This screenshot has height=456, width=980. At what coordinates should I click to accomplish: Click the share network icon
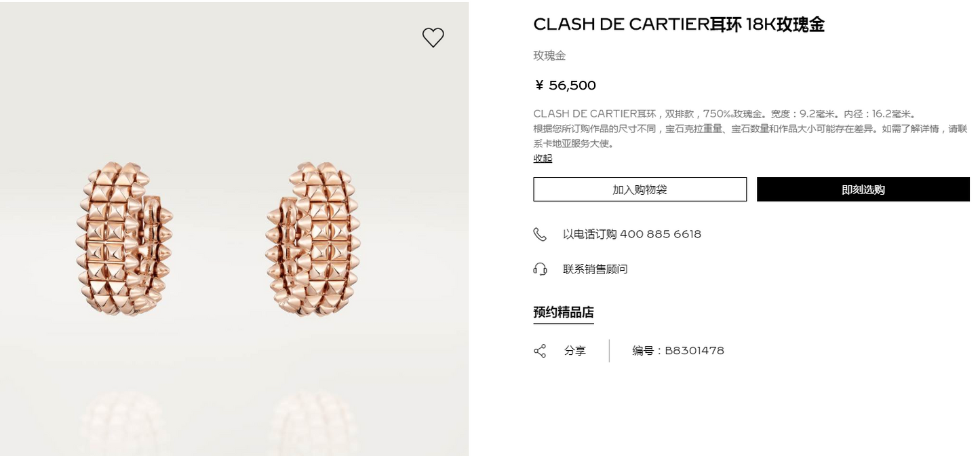(x=540, y=351)
